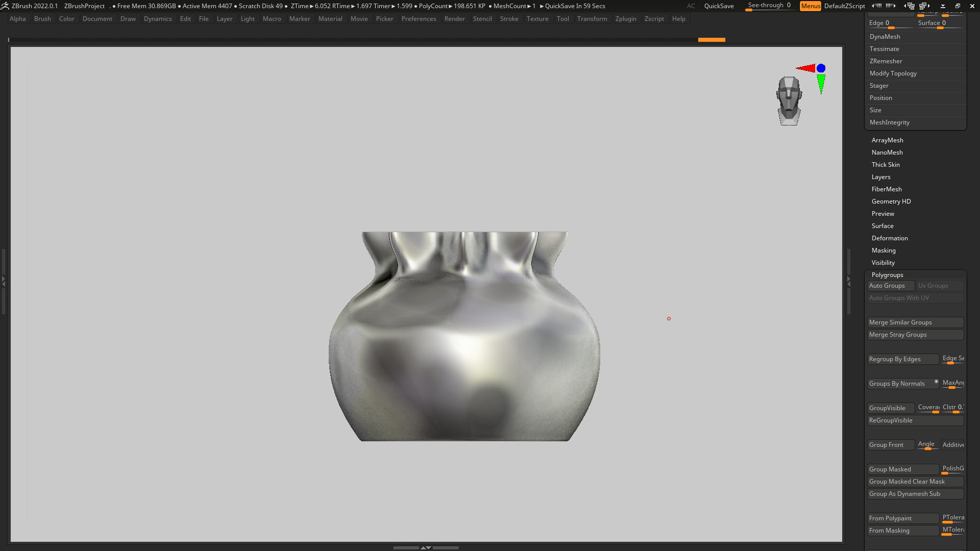Adjust the Angle slider beside Group Front
Viewport: 980px width, 551px height.
(927, 445)
